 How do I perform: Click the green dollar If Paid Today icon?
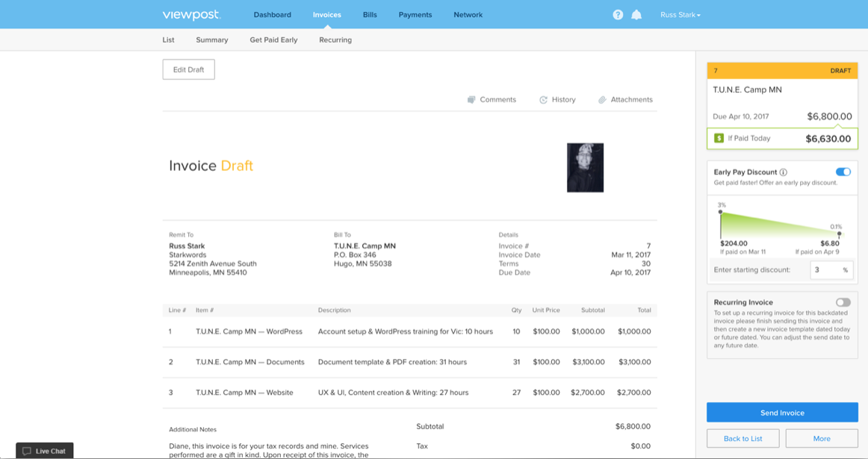click(x=719, y=138)
